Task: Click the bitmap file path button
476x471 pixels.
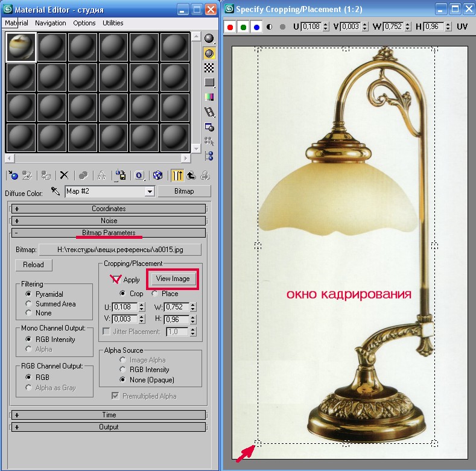Action: click(x=120, y=250)
